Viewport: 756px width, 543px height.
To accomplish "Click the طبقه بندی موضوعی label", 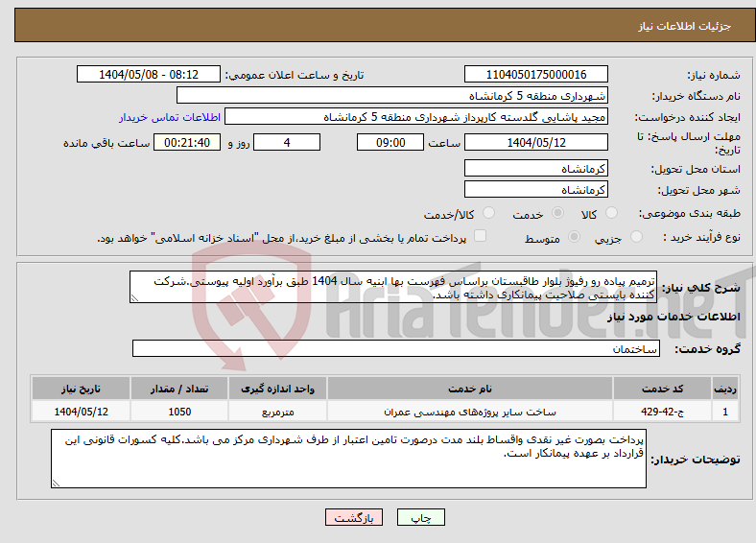I will coord(690,213).
